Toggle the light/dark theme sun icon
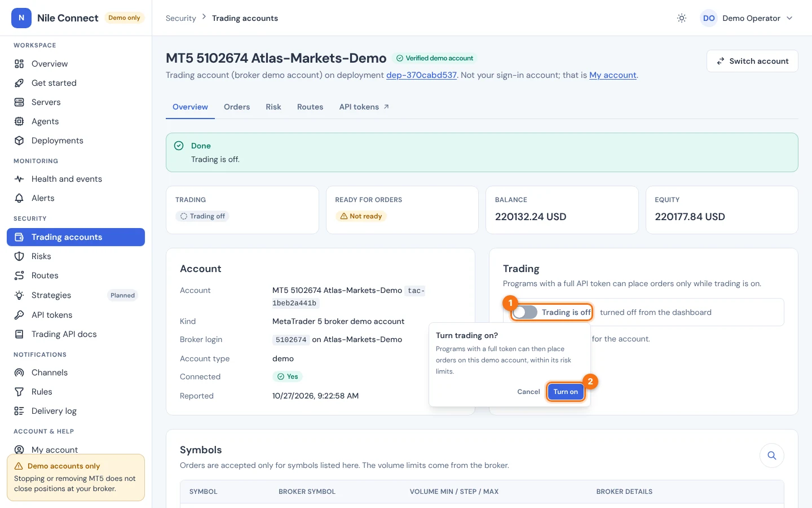 (682, 18)
